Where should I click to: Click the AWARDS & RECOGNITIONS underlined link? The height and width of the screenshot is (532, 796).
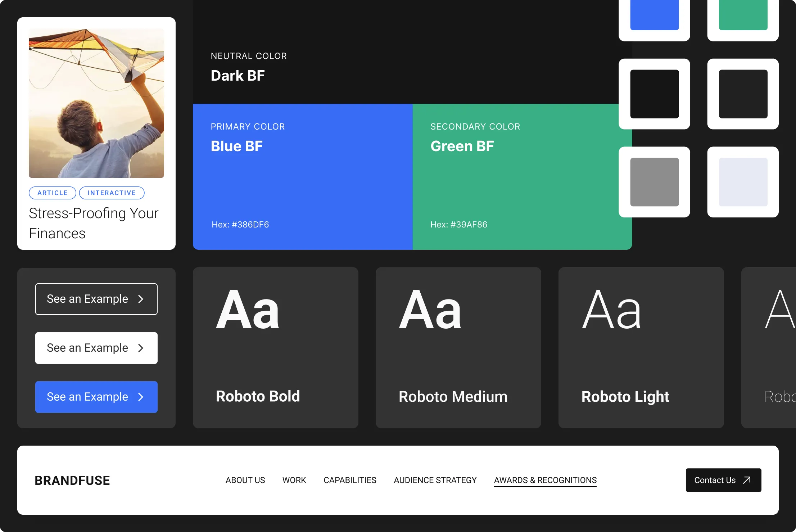[x=545, y=480]
